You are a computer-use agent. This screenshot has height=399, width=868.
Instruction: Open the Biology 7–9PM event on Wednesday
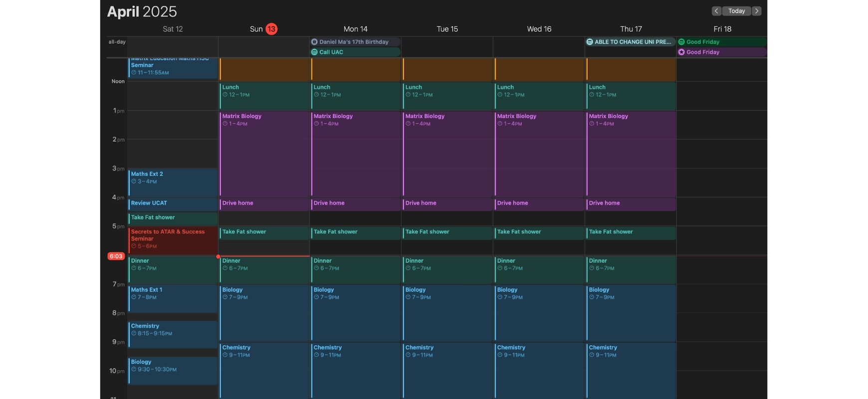(539, 313)
